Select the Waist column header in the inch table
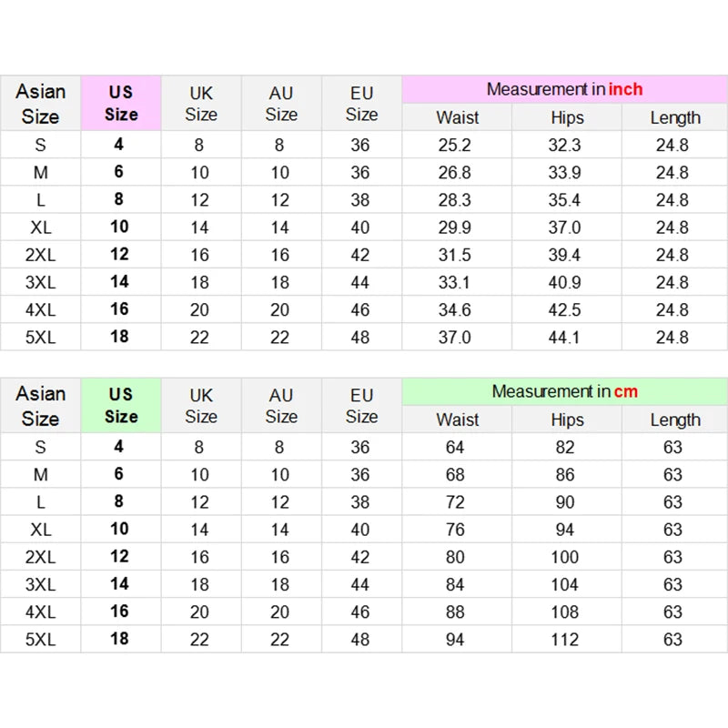 (458, 117)
